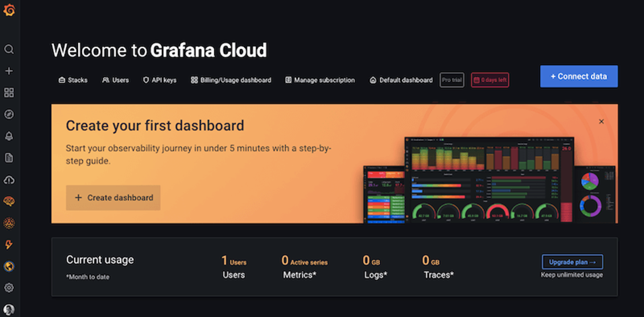
Task: Click the globe icon in sidebar
Action: click(9, 267)
